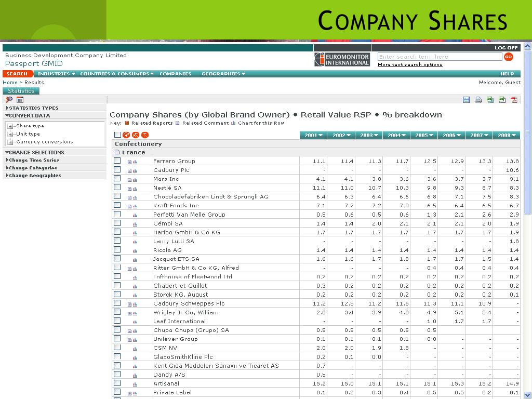Open the chart icon for the Nestlé SA row

135,188
